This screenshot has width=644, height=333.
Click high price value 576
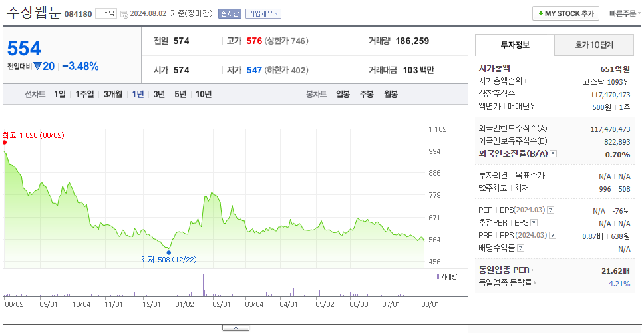[x=254, y=41]
